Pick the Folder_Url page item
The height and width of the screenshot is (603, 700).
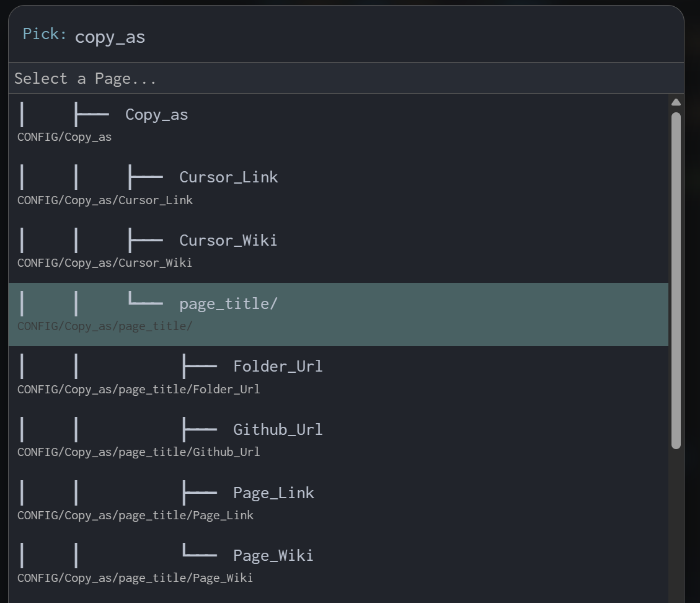[x=277, y=367]
